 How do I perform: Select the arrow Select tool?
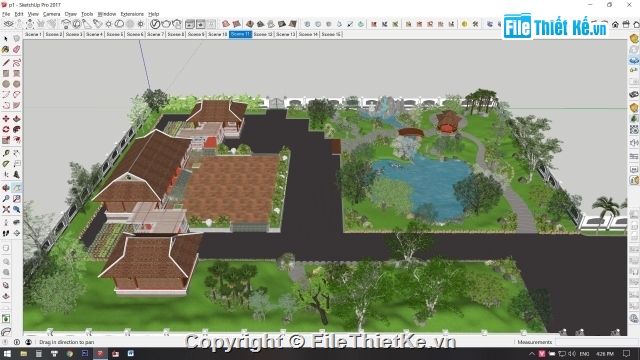[x=6, y=39]
